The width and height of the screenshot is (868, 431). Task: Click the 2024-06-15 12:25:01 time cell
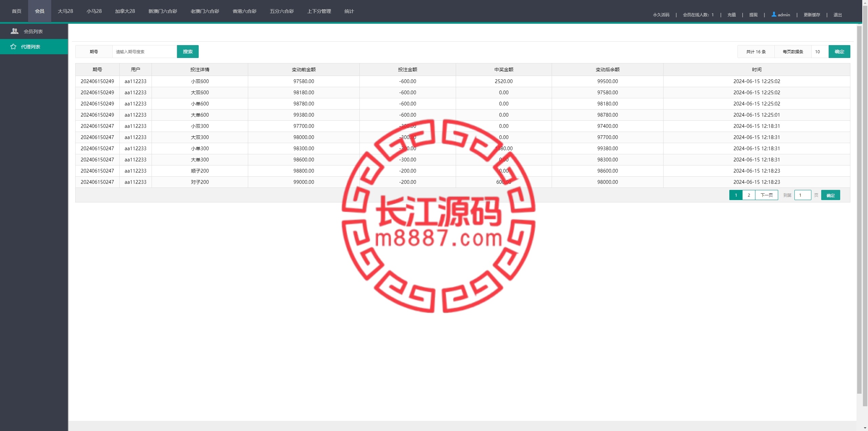tap(757, 115)
